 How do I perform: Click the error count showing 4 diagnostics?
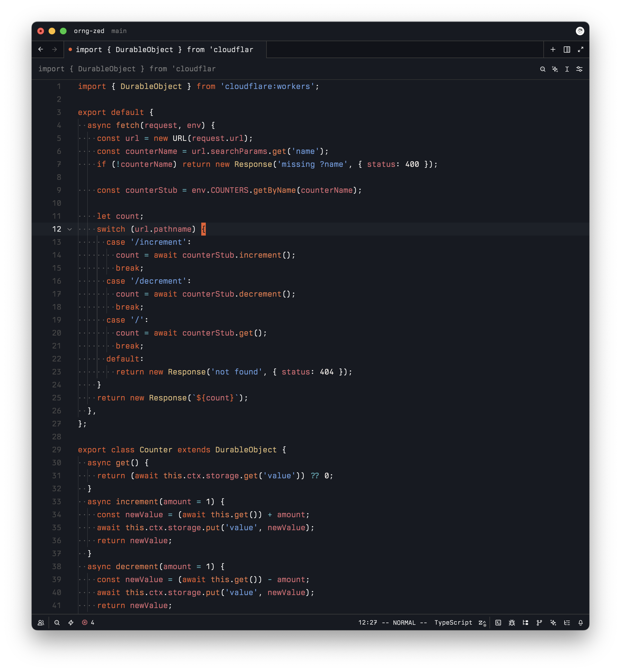88,622
